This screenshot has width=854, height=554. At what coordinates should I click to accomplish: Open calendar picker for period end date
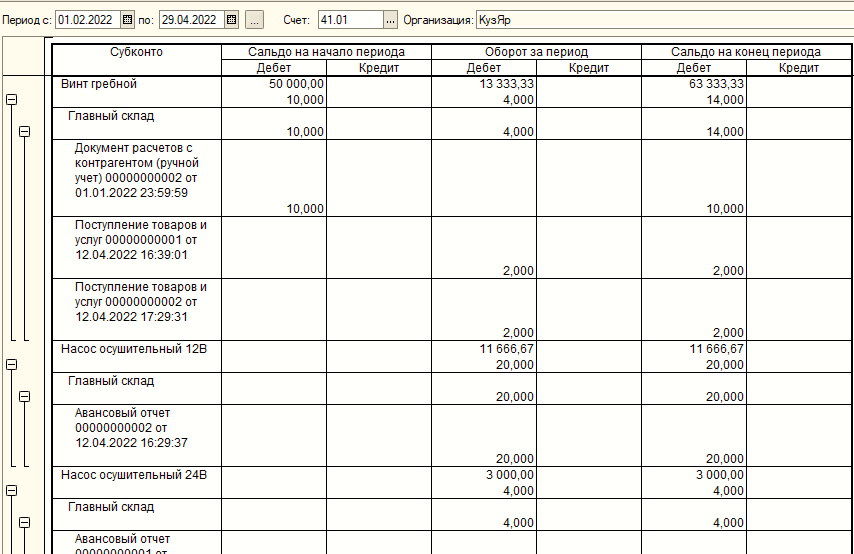(x=231, y=20)
